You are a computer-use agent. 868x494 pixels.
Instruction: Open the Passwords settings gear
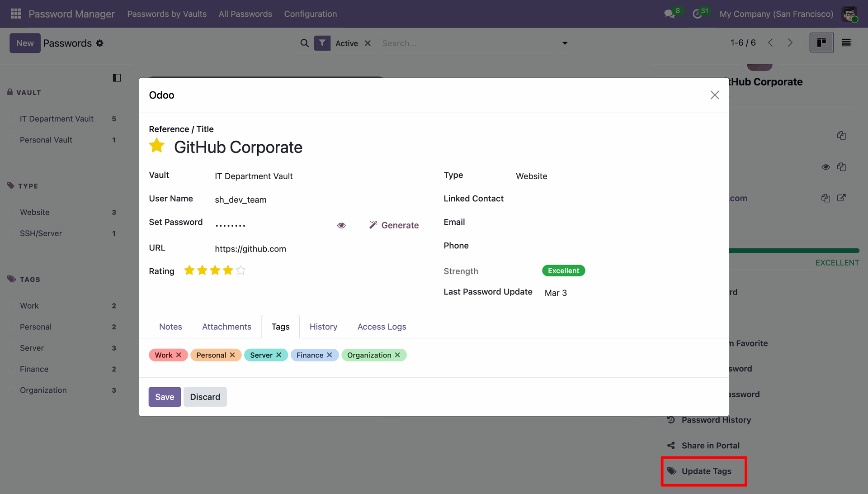point(100,43)
